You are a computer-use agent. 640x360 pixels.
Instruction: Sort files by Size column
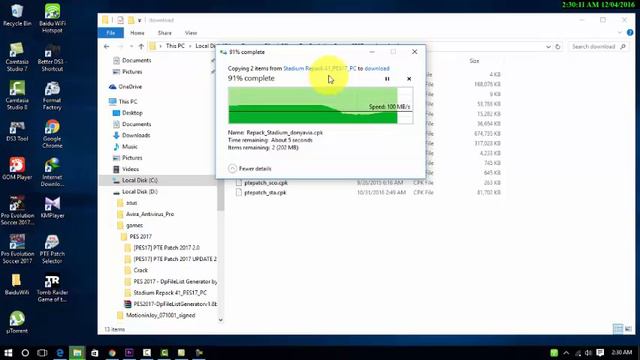(x=473, y=61)
